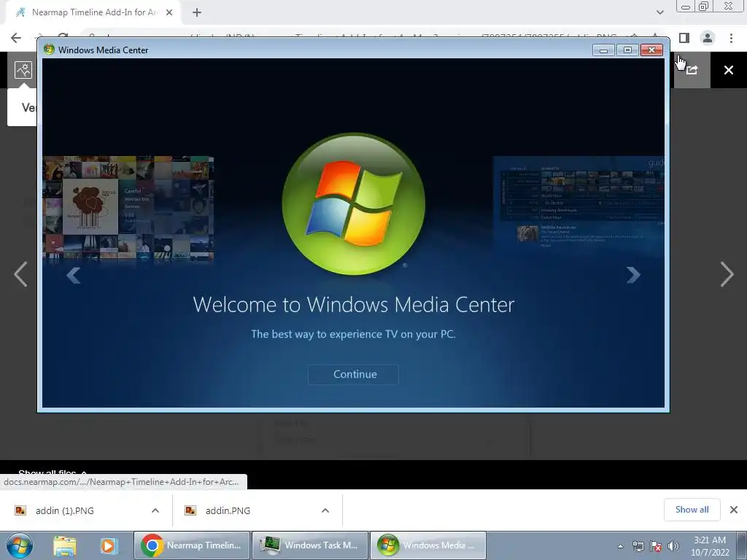
Task: Open Chrome profile menu
Action: (708, 38)
